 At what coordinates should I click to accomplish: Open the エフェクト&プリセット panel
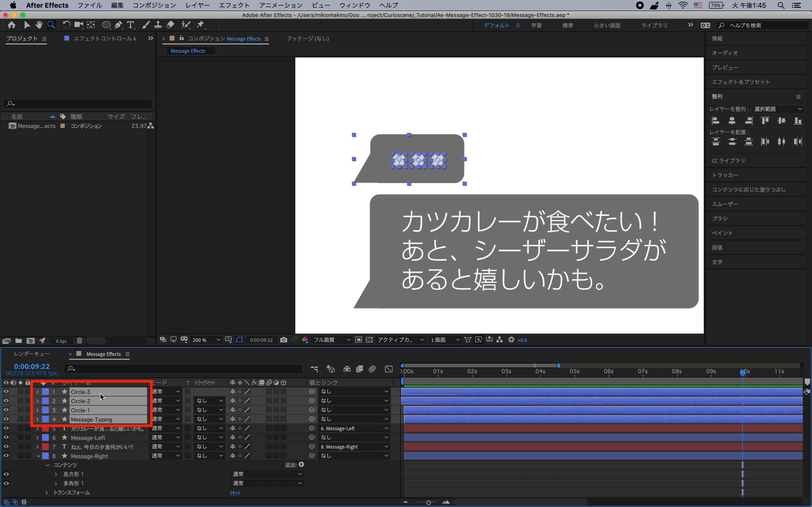[x=740, y=82]
